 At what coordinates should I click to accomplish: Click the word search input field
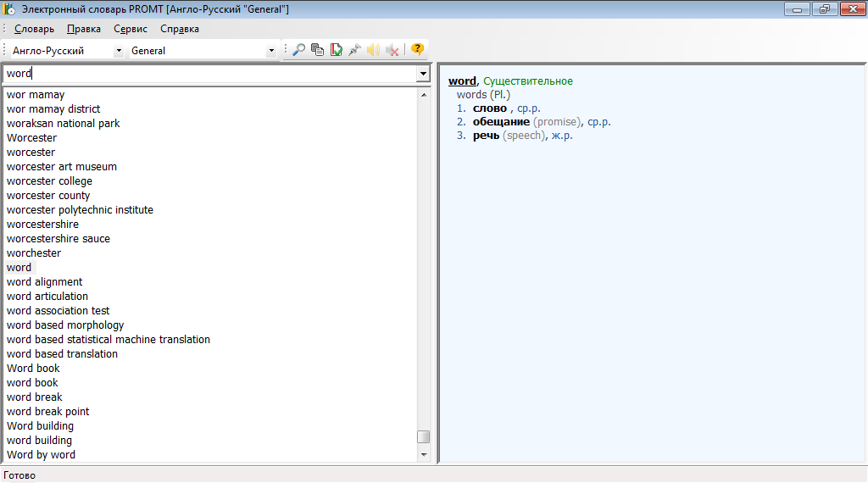click(x=210, y=74)
